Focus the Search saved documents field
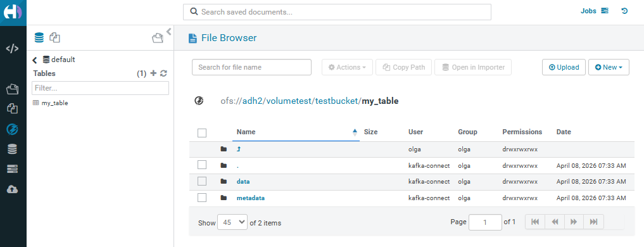The image size is (644, 247). (x=337, y=12)
